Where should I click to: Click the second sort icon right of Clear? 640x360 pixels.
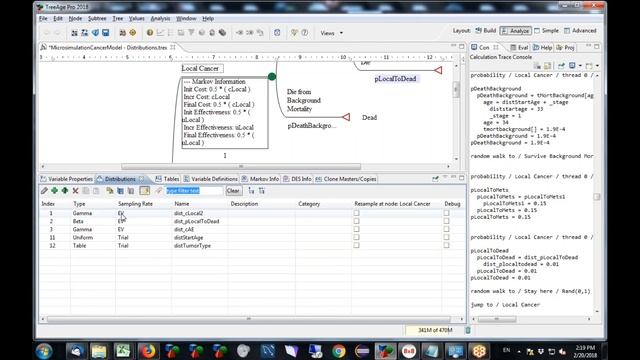pos(262,191)
